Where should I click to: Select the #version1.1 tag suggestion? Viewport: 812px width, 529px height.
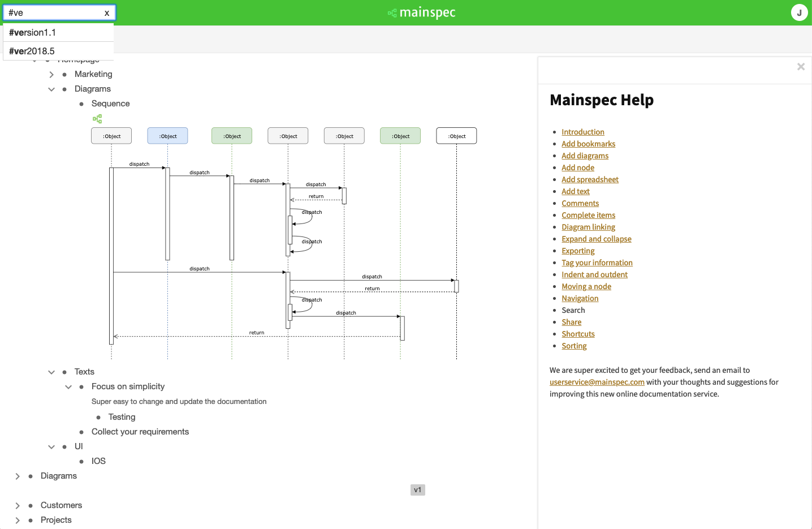[59, 32]
